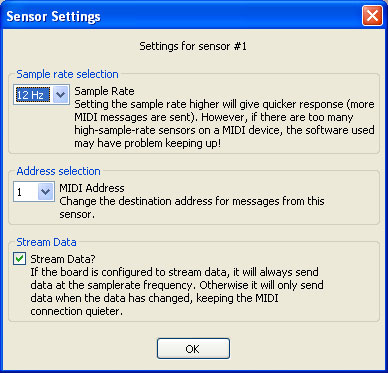Select the 12 Hz value field

(33, 95)
